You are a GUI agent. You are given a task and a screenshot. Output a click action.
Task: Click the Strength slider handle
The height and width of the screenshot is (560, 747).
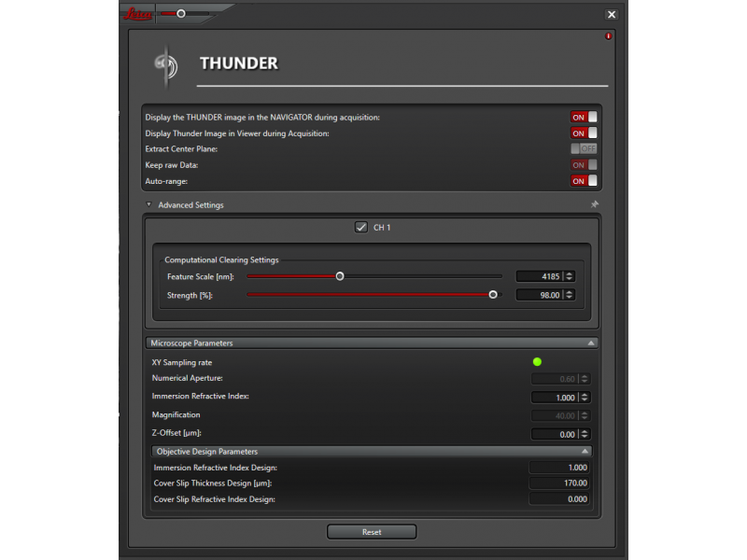[x=493, y=295]
